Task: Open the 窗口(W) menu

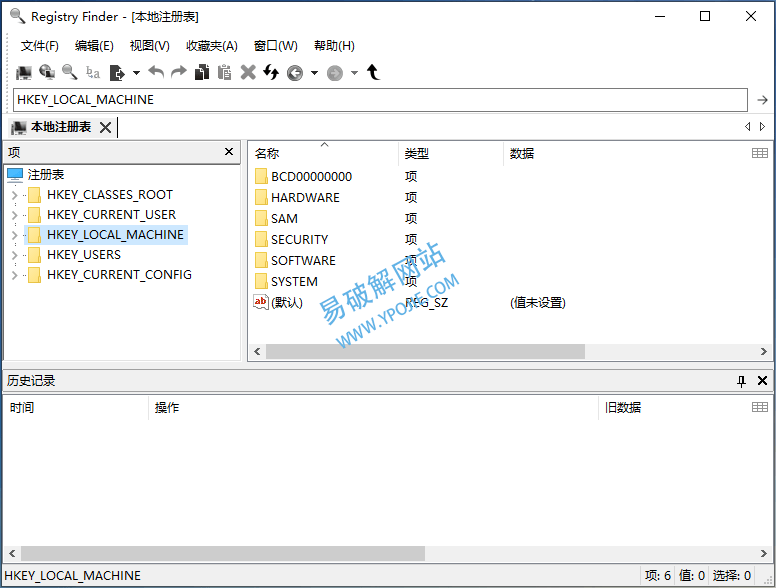Action: pos(276,46)
